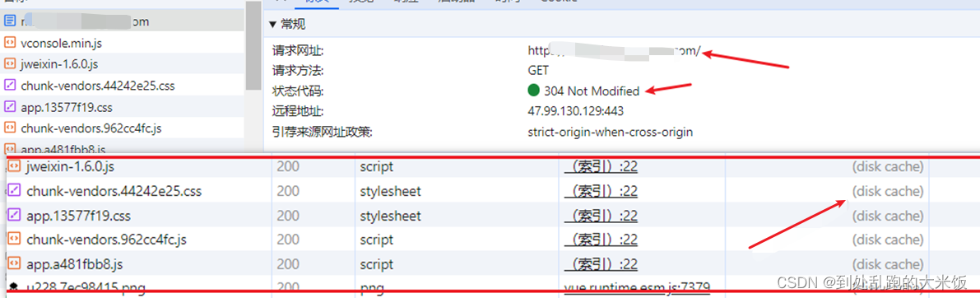Click the script icon of jweixin-1.6.0.js in the request name list
The image size is (980, 298).
click(9, 63)
